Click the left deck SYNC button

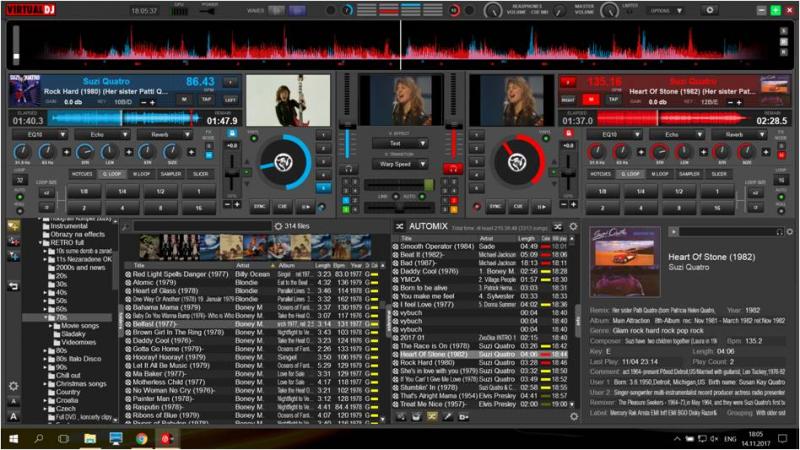(259, 207)
